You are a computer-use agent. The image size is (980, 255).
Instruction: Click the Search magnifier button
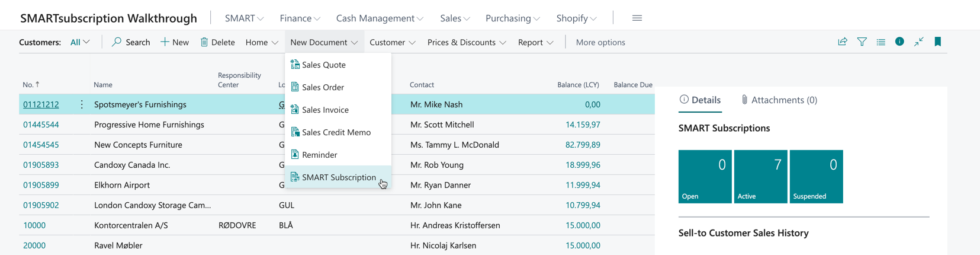131,42
